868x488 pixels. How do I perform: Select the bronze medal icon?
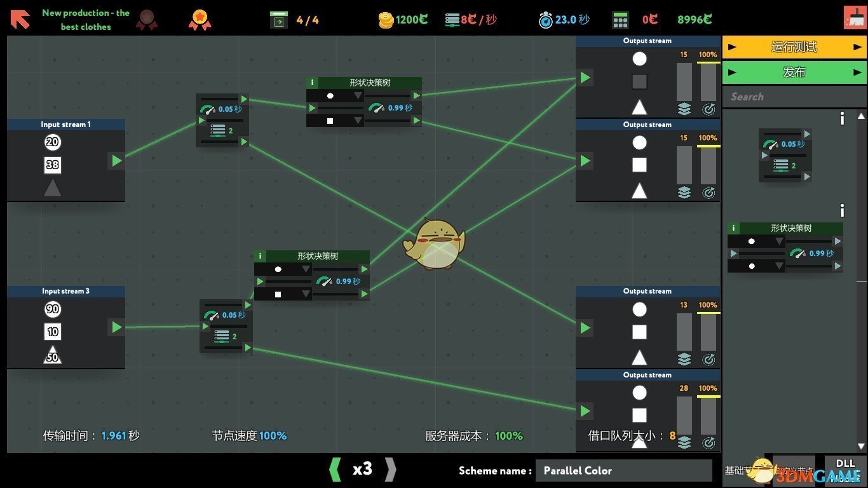[147, 20]
